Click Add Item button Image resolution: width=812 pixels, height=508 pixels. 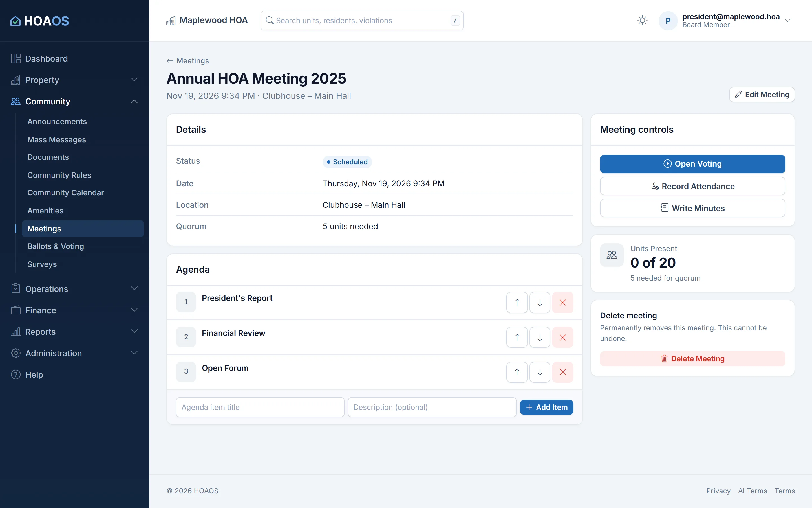pyautogui.click(x=546, y=407)
